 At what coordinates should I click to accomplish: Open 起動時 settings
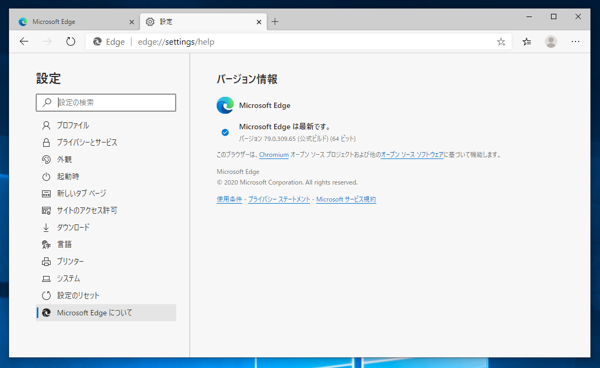106,176
